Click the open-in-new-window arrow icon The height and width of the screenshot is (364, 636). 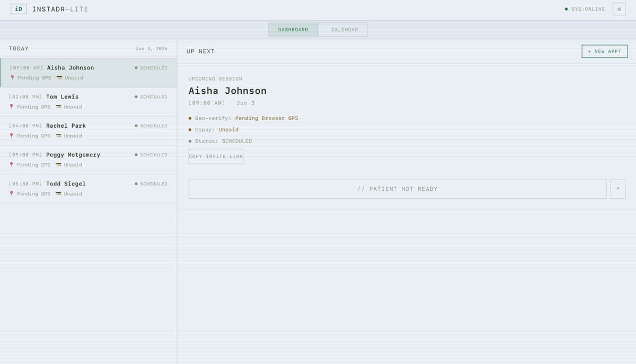618,189
